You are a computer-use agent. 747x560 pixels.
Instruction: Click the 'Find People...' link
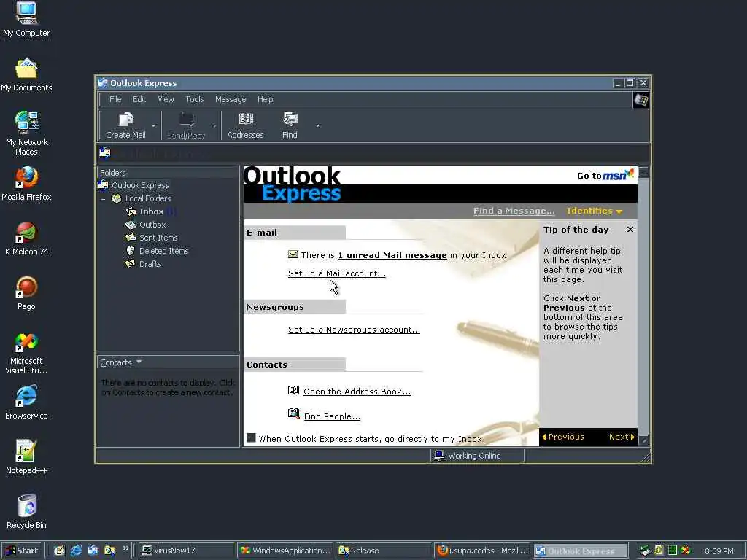[x=332, y=416]
